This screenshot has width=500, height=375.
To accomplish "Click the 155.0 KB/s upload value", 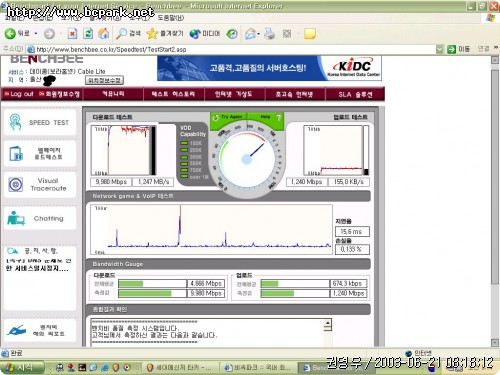I will 349,182.
